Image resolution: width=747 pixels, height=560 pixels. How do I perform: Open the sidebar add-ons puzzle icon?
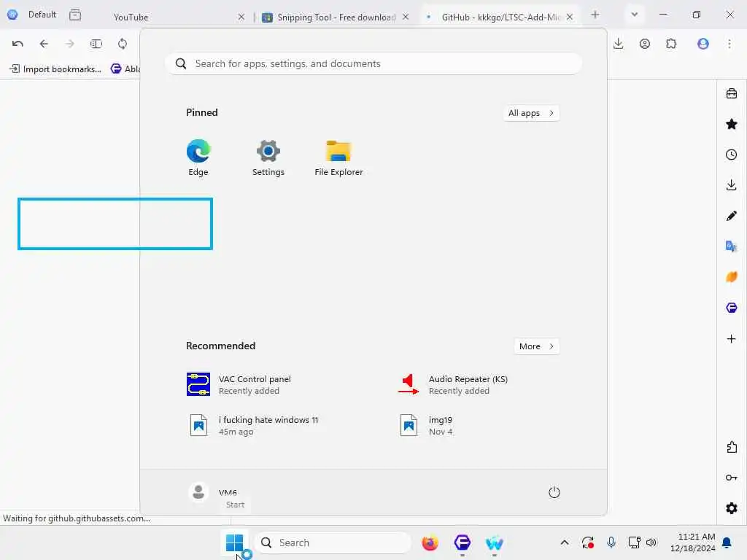click(732, 447)
